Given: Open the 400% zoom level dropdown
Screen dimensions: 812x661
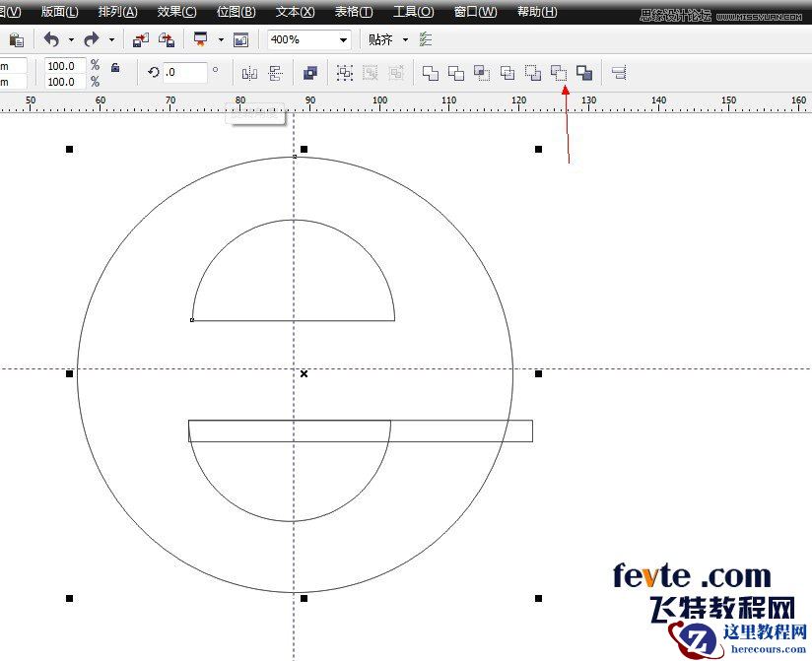Looking at the screenshot, I should point(342,39).
